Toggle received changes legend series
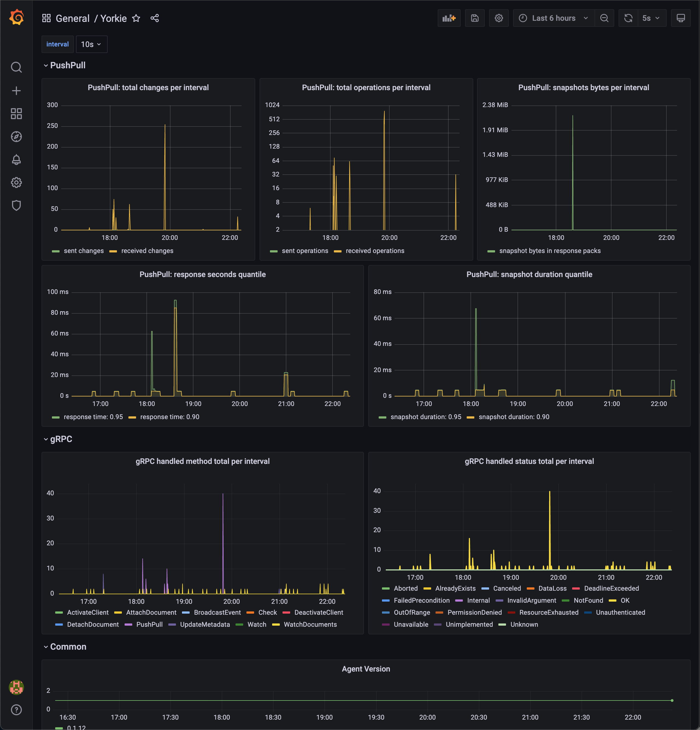 147,251
